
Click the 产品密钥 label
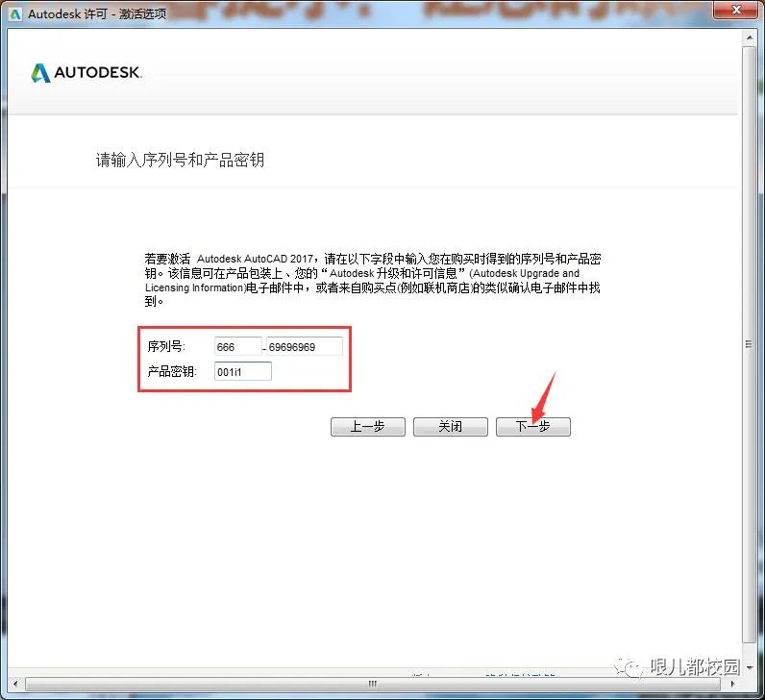[172, 371]
